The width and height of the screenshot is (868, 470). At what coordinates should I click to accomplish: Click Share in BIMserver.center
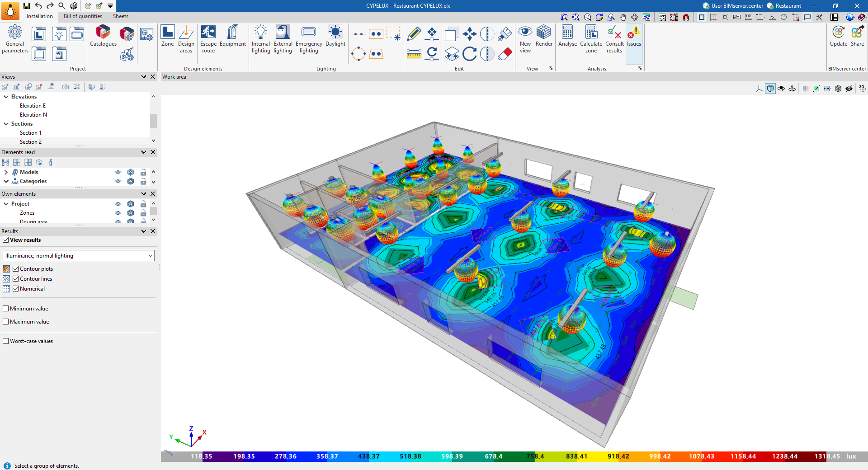tap(857, 36)
